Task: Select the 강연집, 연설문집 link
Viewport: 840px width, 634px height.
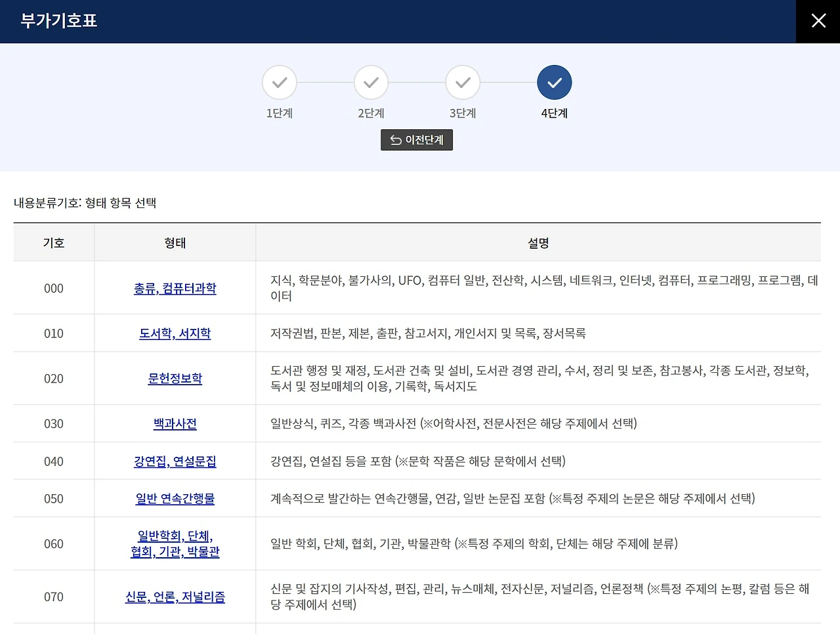Action: (x=175, y=461)
